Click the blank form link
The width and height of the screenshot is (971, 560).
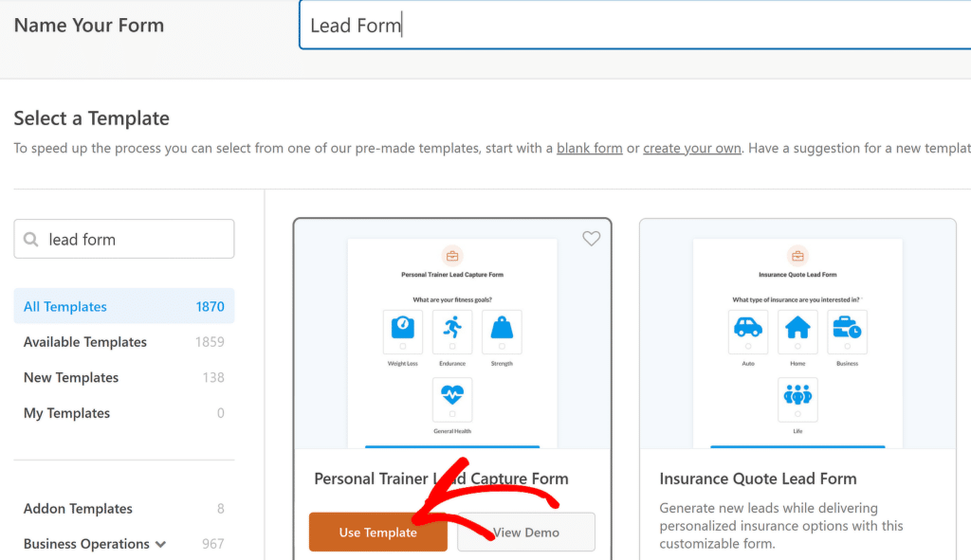click(589, 148)
